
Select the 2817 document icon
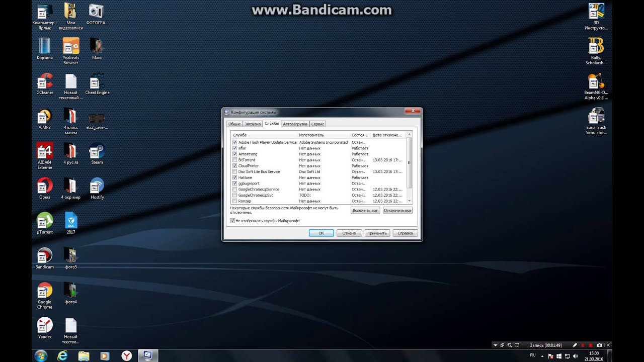click(x=71, y=223)
